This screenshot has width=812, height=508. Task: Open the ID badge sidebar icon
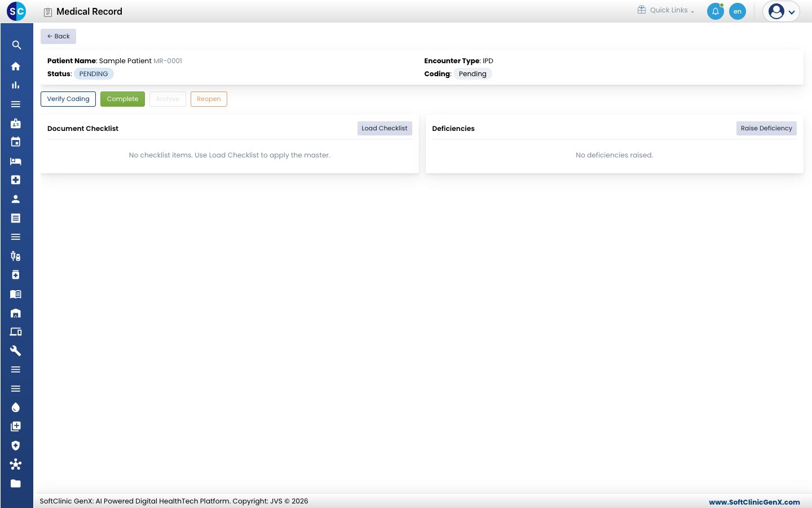coord(16,123)
